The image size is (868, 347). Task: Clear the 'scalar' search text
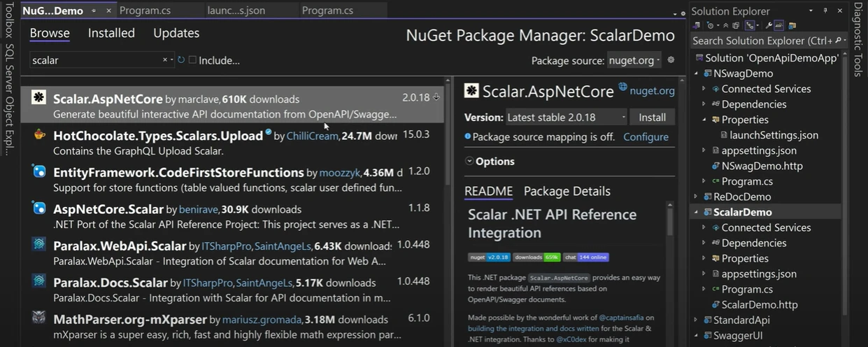coord(165,60)
